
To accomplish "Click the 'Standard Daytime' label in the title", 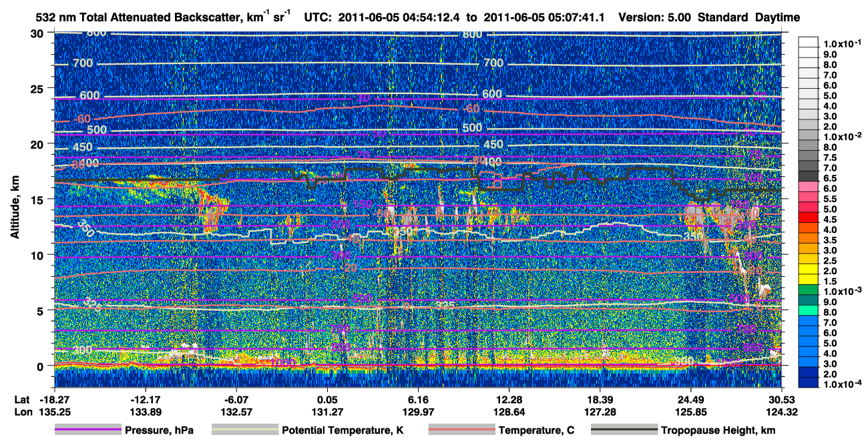I will coord(748,18).
